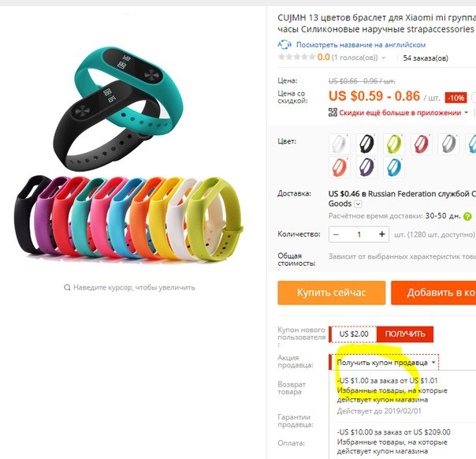The height and width of the screenshot is (459, 476).
Task: Open the shipping method dropdown after Goods
Action: click(359, 203)
